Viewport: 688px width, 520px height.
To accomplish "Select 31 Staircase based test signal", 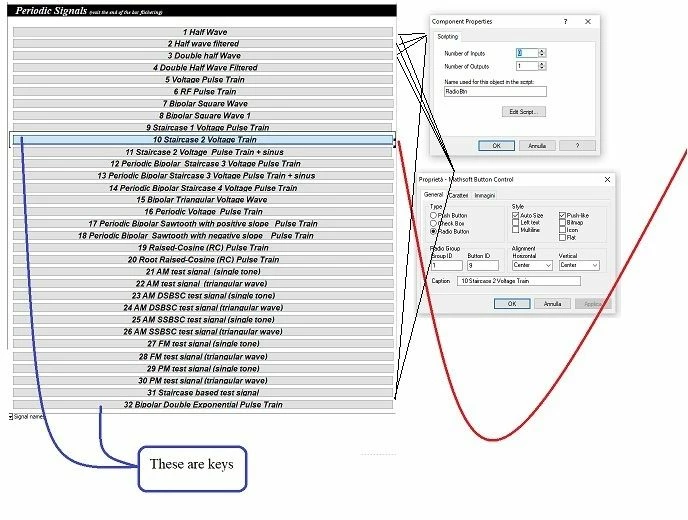I will pyautogui.click(x=203, y=392).
